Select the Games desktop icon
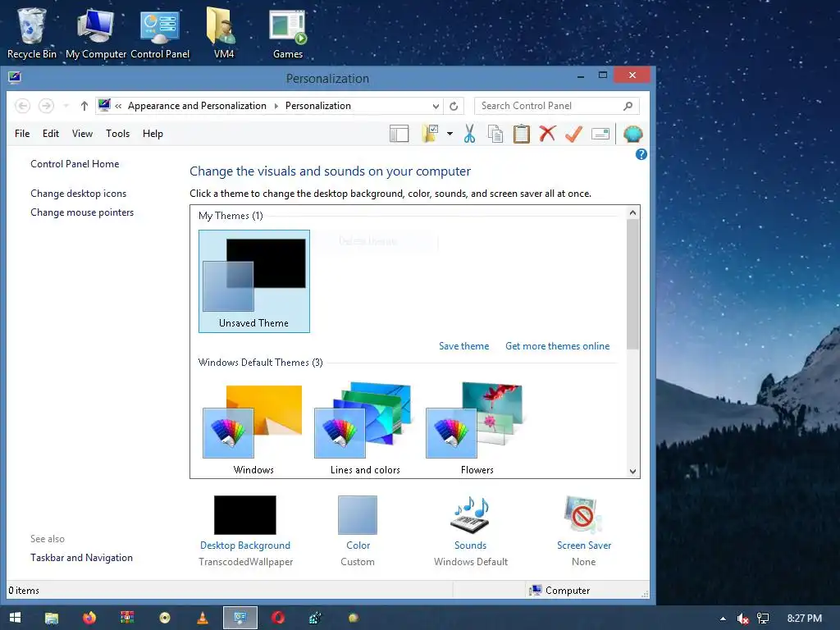 (x=288, y=32)
